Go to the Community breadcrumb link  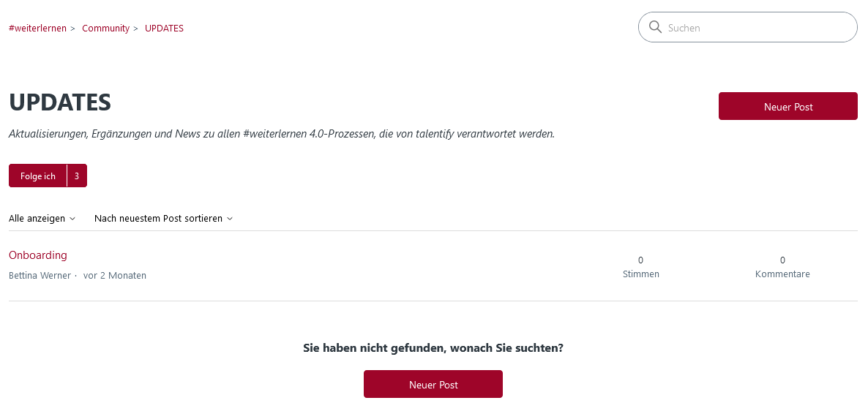click(105, 29)
